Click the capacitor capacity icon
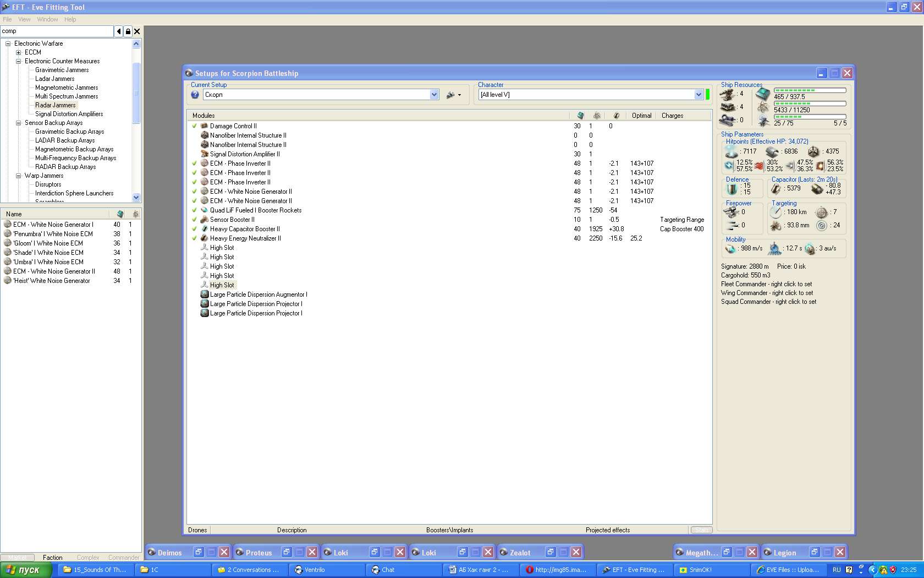This screenshot has width=924, height=578. pos(776,189)
